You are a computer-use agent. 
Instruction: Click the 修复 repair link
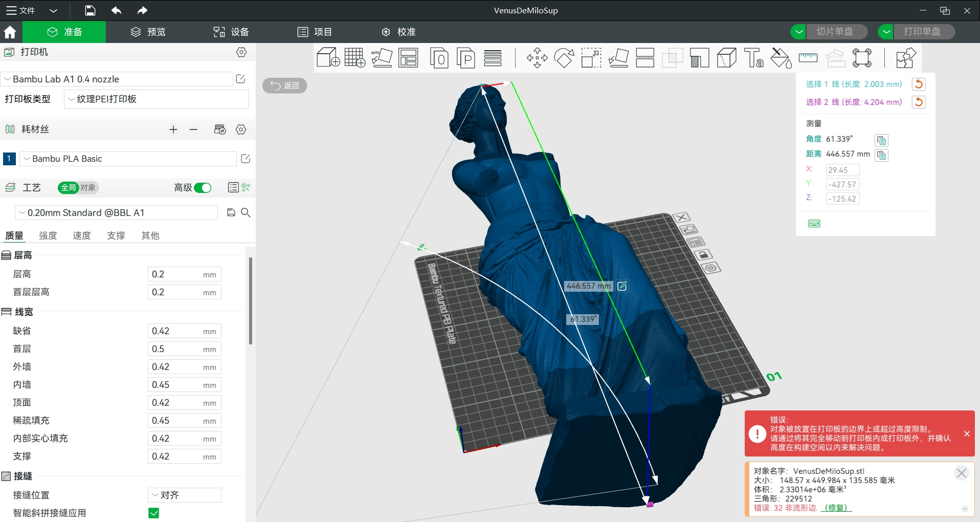(x=837, y=508)
